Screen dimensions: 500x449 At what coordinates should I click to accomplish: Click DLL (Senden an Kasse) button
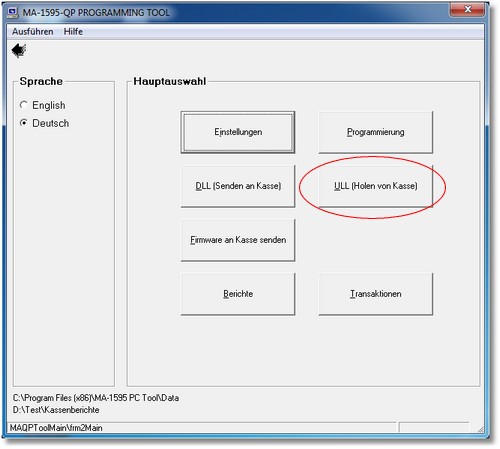(x=238, y=186)
